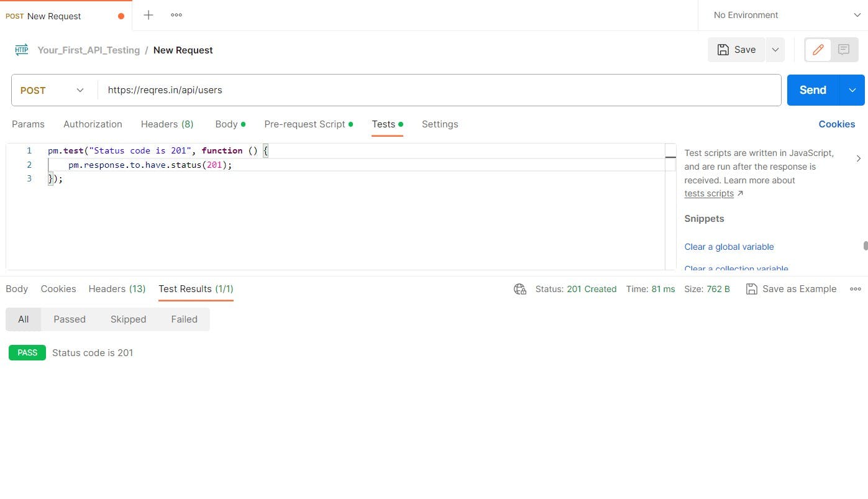Click the snippets list scrollbar thumb
Screen dimensions: 868x499
click(866, 245)
